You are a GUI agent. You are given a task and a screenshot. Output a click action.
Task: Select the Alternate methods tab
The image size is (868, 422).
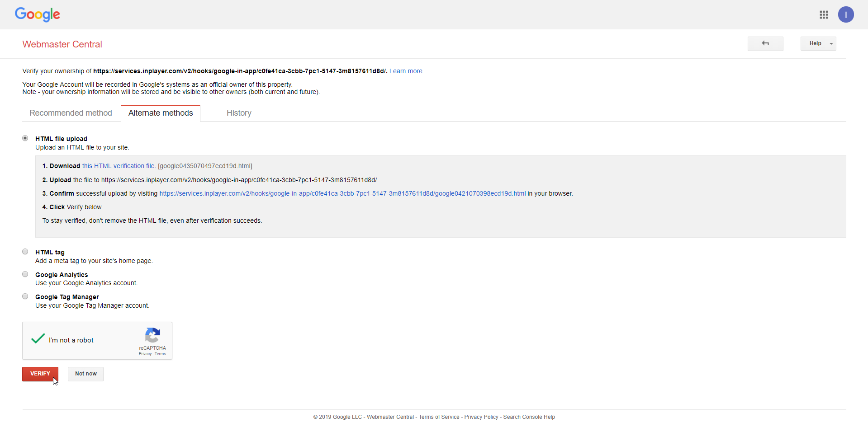tap(161, 113)
